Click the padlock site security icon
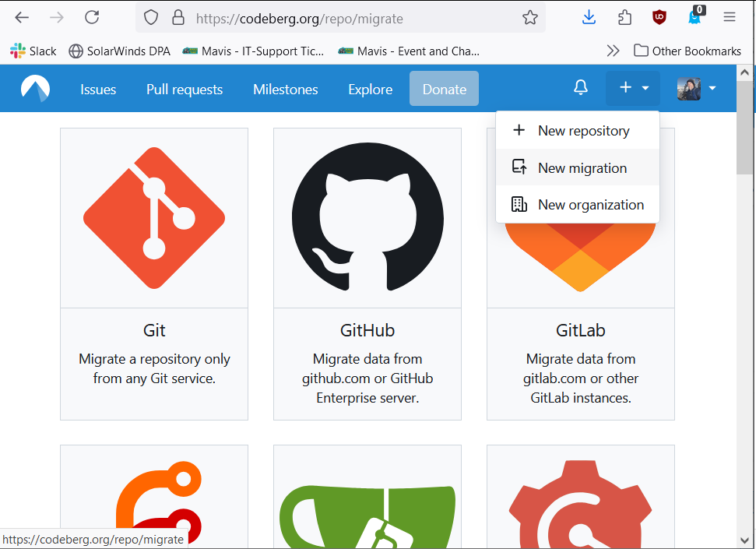The height and width of the screenshot is (549, 756). 178,18
